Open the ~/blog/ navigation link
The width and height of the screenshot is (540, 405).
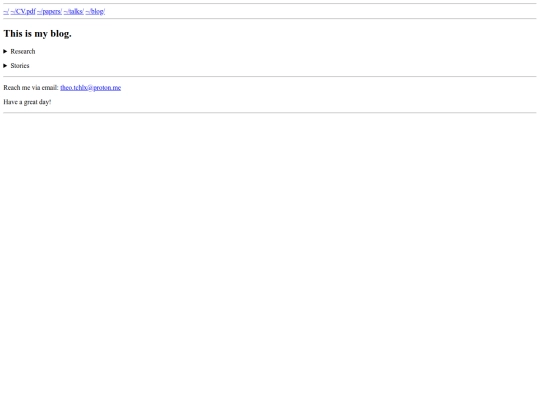pos(95,11)
